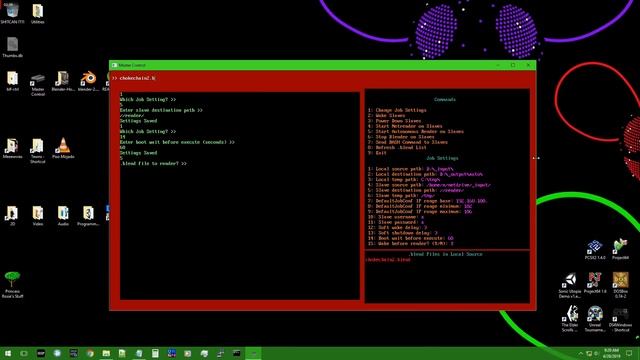640x360 pixels.
Task: Open the Video folder on the desktop
Action: coord(38,216)
